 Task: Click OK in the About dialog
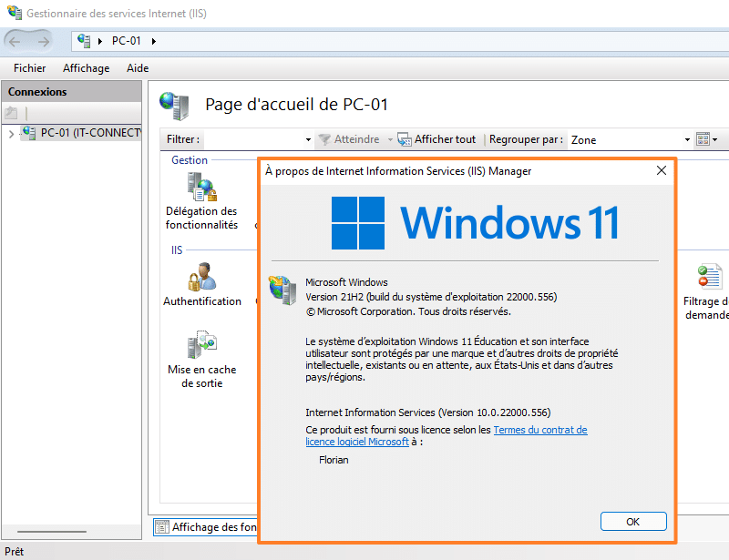coord(633,522)
